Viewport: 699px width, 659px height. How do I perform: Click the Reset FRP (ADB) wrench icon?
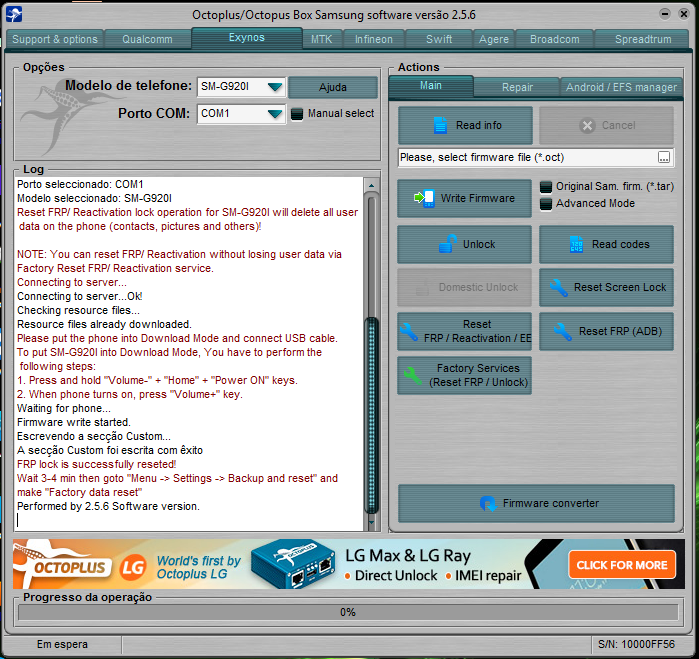563,332
